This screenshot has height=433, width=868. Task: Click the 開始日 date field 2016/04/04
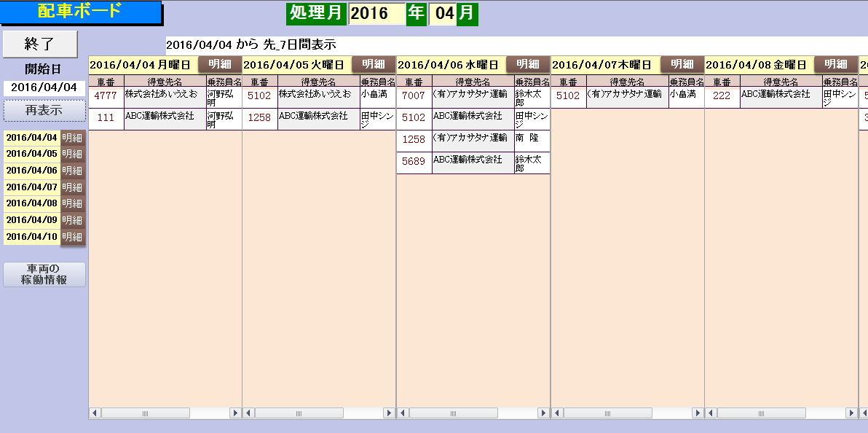coord(44,87)
